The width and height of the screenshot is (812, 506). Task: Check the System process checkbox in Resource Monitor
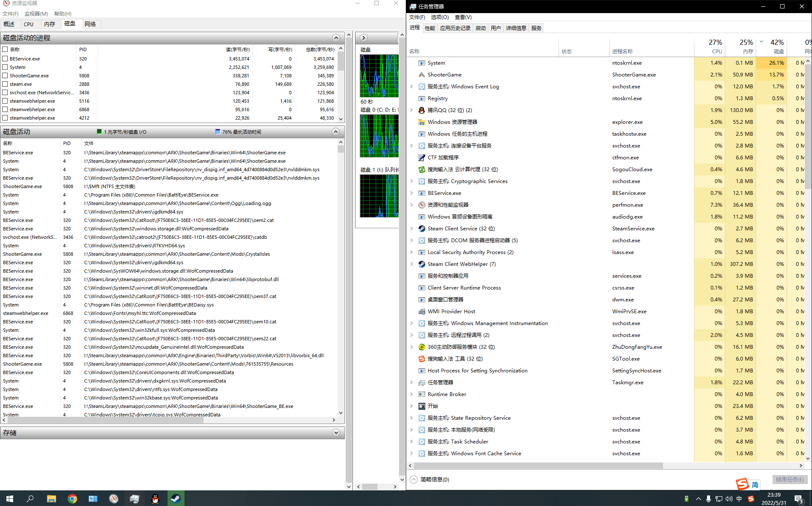coord(5,67)
